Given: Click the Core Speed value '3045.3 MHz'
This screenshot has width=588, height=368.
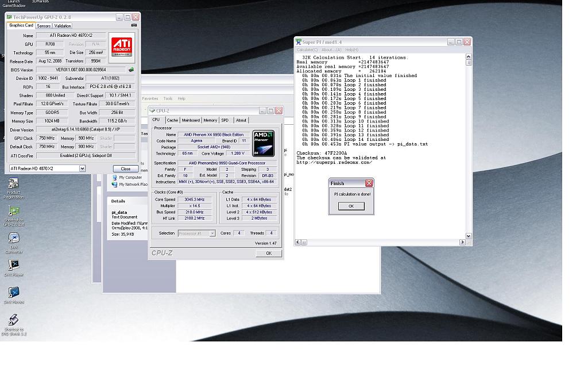Looking at the screenshot, I should [195, 200].
